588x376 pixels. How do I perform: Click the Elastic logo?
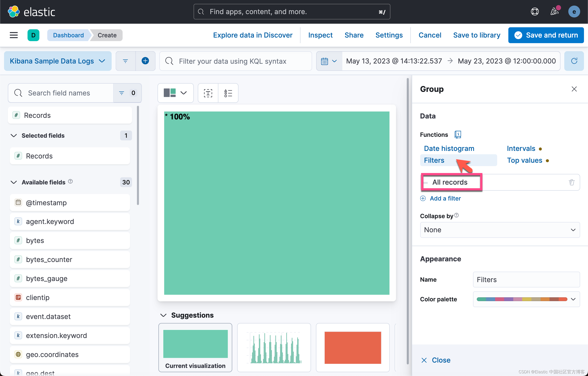[x=32, y=12]
